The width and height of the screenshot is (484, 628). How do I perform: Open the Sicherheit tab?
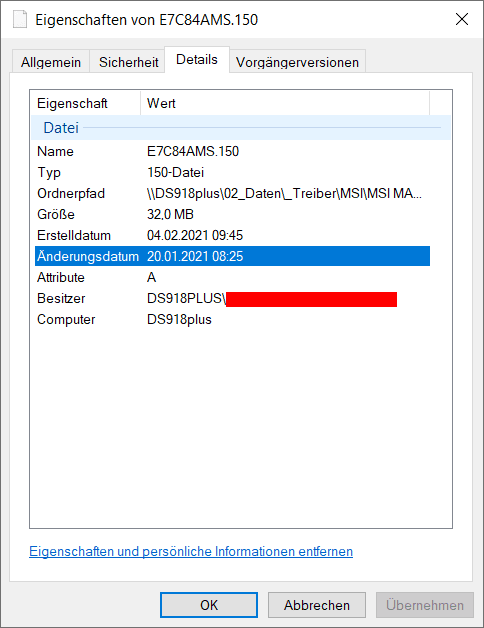click(129, 62)
